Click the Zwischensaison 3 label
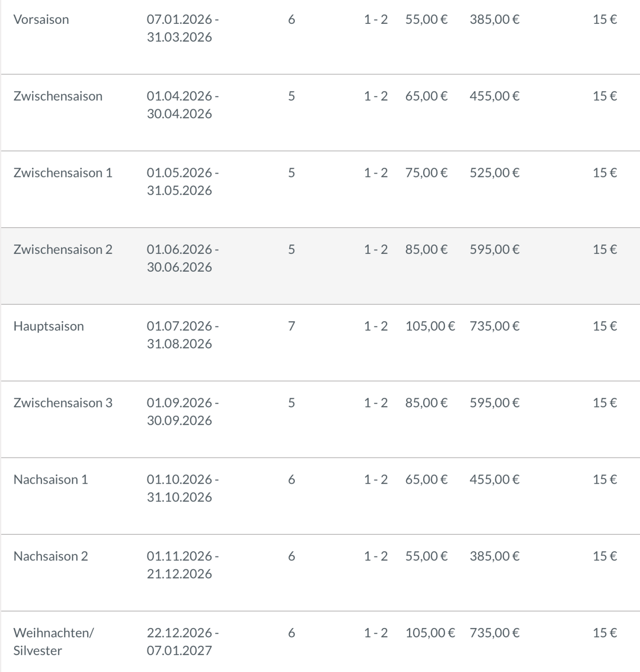 [63, 403]
